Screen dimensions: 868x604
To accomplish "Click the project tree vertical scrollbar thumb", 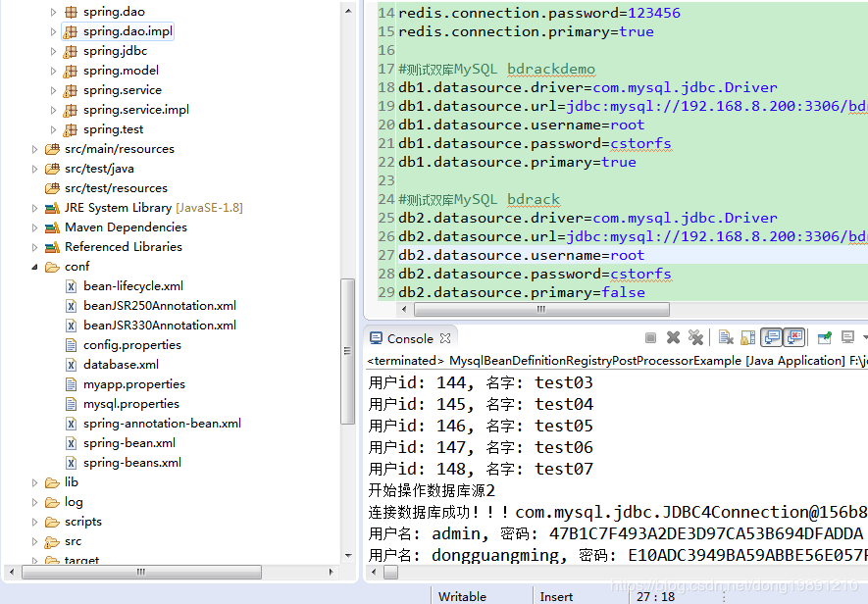I will (347, 351).
